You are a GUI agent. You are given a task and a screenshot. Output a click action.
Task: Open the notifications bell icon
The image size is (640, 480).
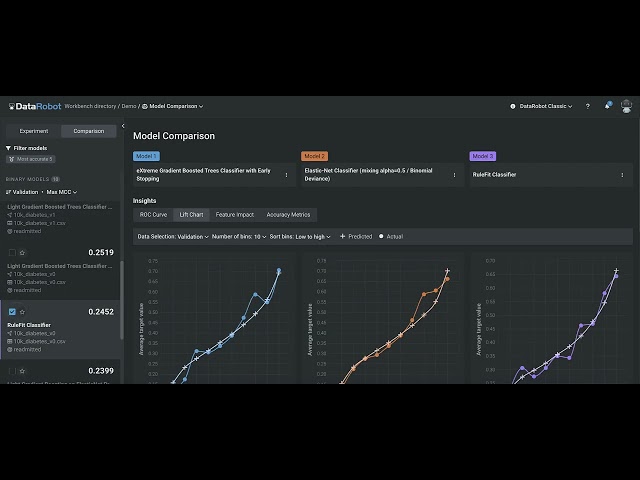point(607,106)
